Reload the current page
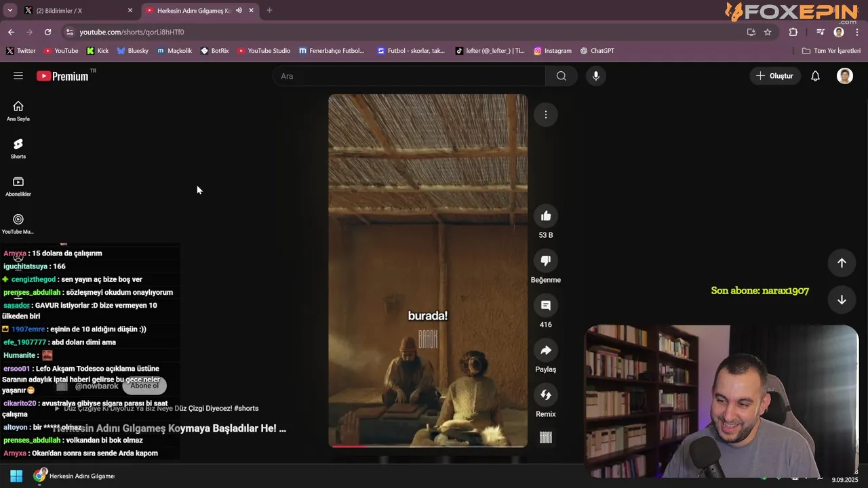This screenshot has width=868, height=488. point(47,32)
